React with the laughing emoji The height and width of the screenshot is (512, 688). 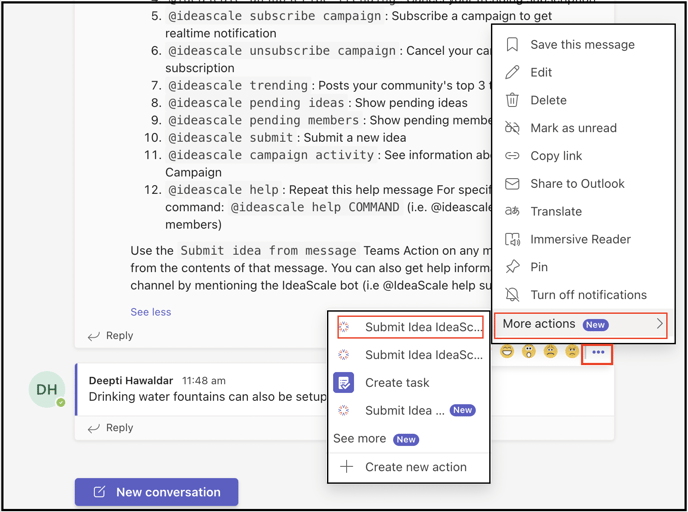pyautogui.click(x=507, y=351)
